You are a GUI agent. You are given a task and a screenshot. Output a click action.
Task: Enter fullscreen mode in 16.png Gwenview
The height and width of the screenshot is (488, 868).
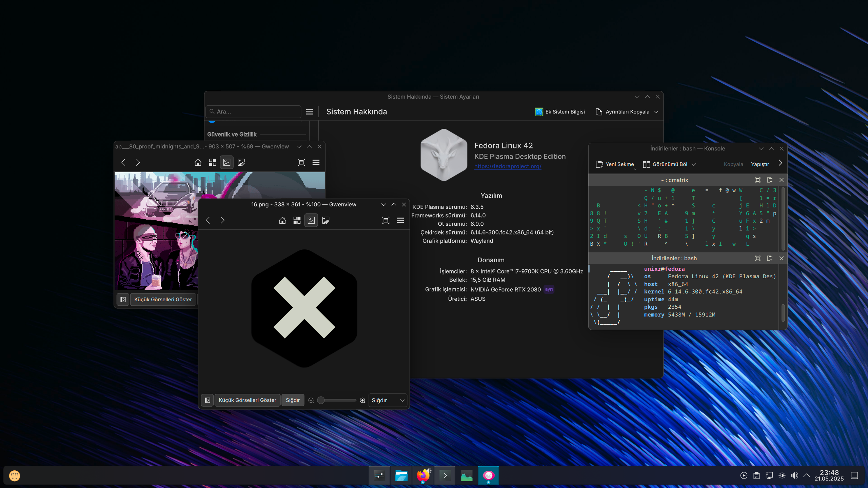point(386,220)
